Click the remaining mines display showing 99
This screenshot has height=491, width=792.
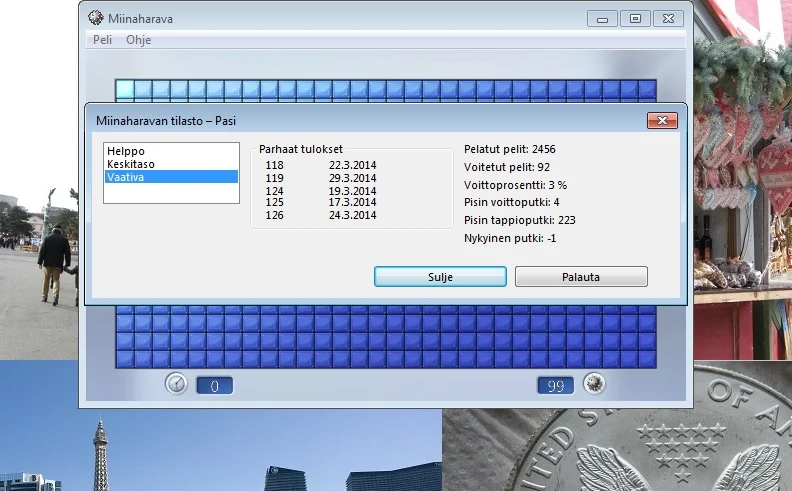(555, 385)
